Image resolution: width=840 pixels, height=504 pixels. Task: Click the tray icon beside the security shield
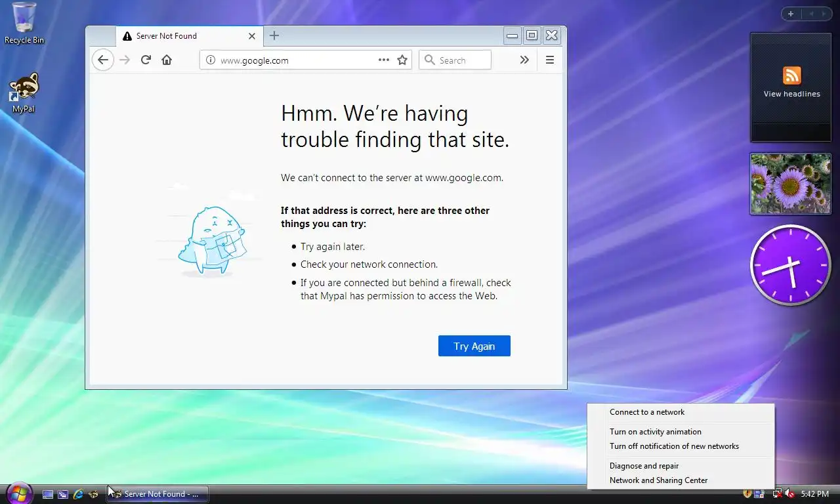pos(759,493)
